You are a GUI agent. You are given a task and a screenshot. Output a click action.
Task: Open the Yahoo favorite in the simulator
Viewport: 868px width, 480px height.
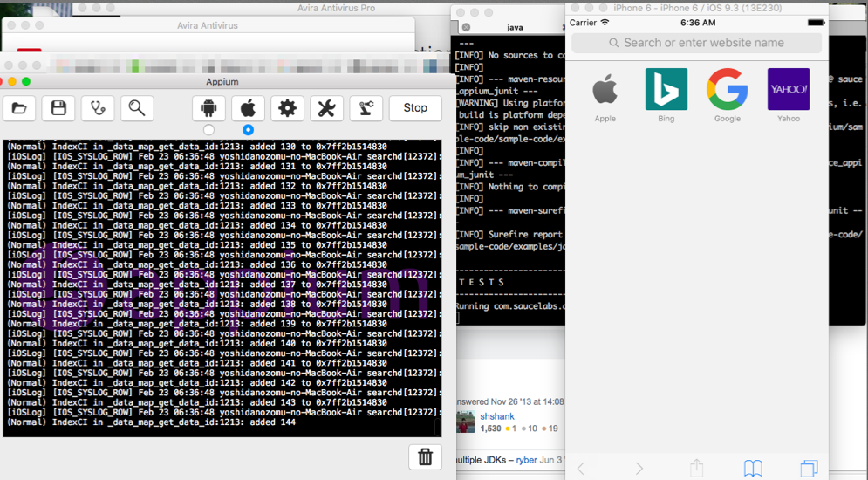789,94
